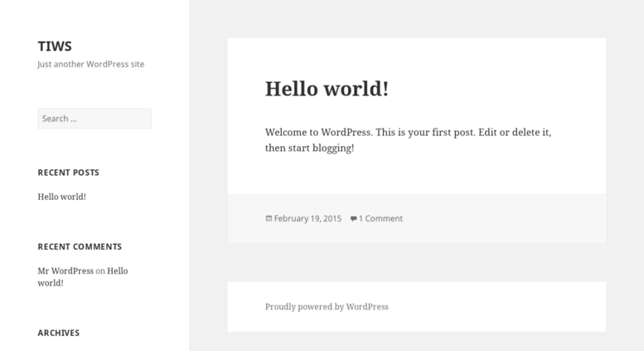
Task: Click the Welcome to WordPress opening sentence
Action: tap(319, 132)
